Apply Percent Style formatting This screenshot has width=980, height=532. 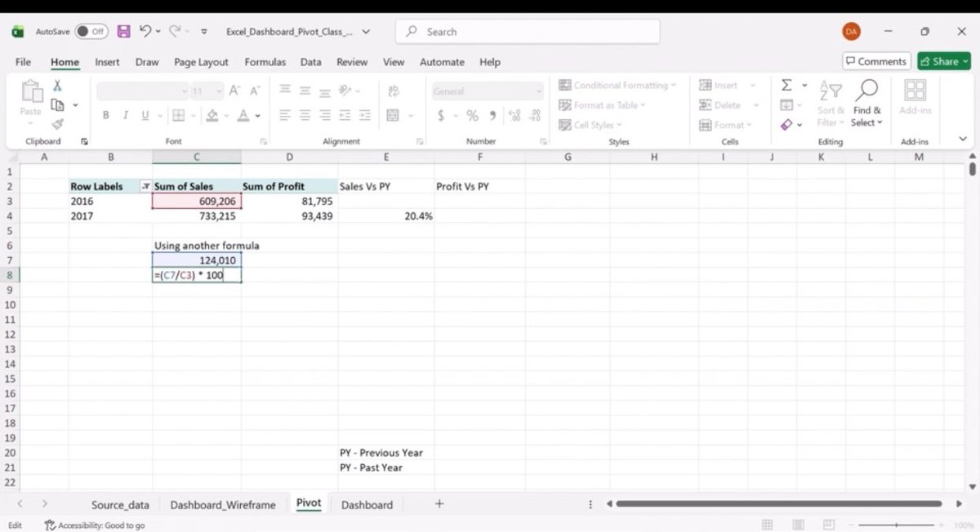point(472,116)
